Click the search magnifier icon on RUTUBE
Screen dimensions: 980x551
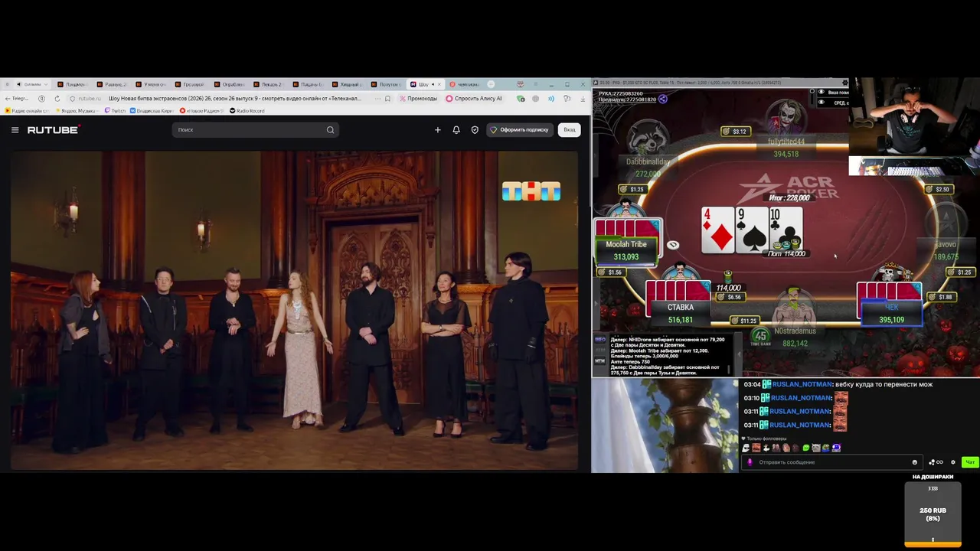pyautogui.click(x=330, y=130)
